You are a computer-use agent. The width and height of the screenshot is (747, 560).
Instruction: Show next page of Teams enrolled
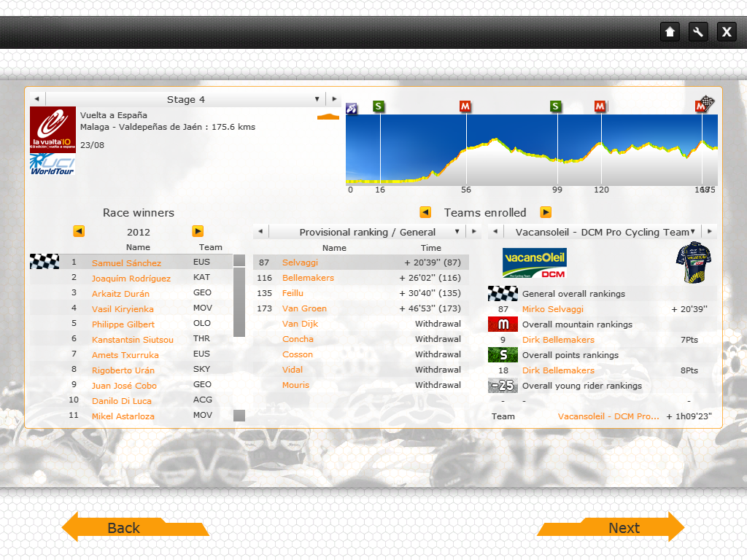545,212
